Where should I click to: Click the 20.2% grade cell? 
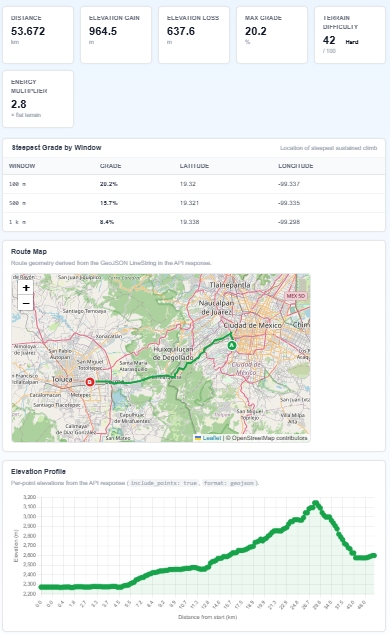pyautogui.click(x=109, y=184)
